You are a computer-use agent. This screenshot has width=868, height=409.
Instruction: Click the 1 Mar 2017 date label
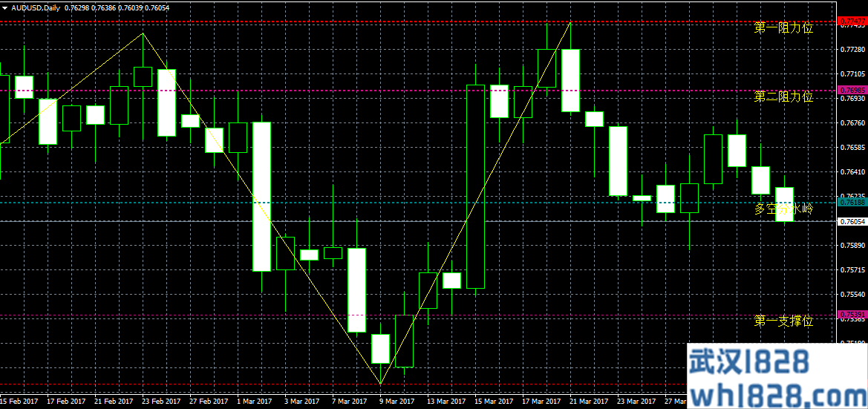[254, 402]
